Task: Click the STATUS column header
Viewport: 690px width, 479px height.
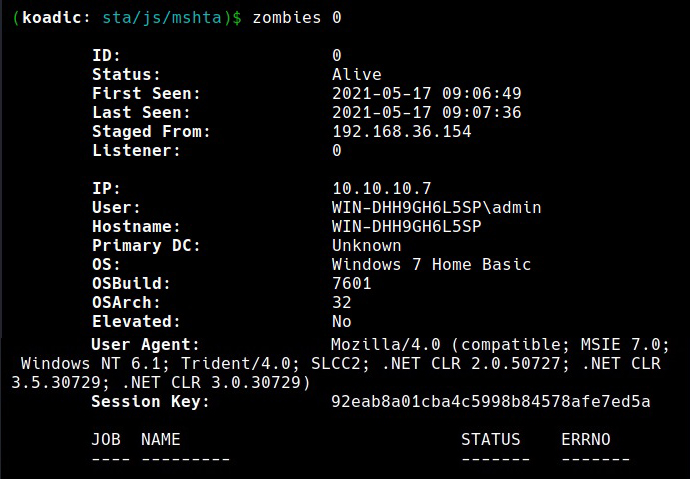Action: pyautogui.click(x=491, y=439)
